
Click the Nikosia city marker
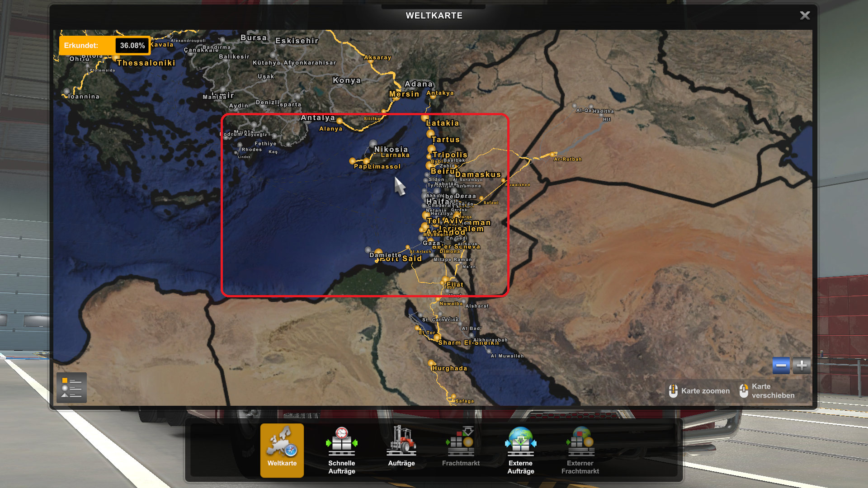373,144
